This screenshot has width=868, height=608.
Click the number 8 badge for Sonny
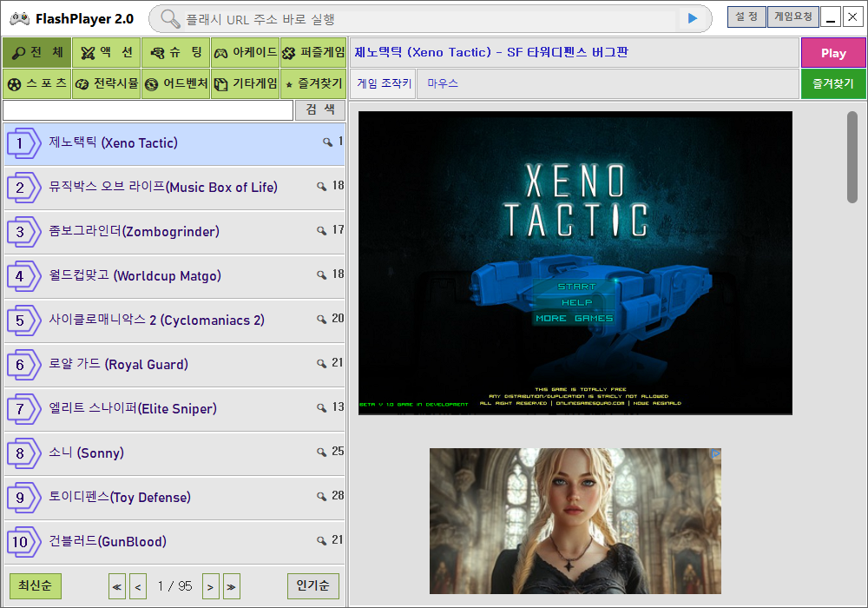tap(23, 453)
